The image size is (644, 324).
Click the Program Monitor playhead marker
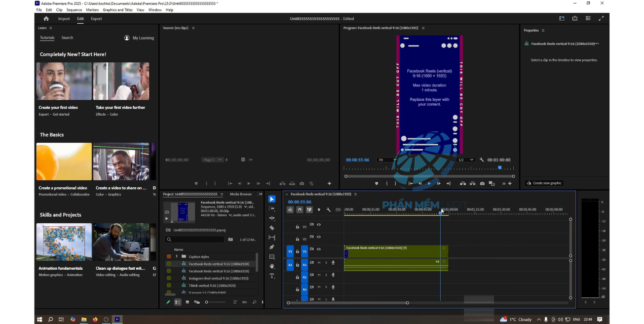(500, 168)
